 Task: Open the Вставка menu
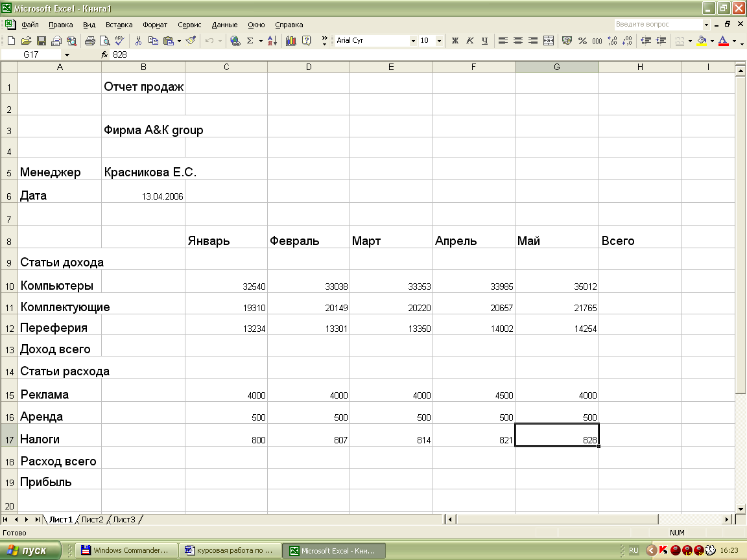click(119, 25)
